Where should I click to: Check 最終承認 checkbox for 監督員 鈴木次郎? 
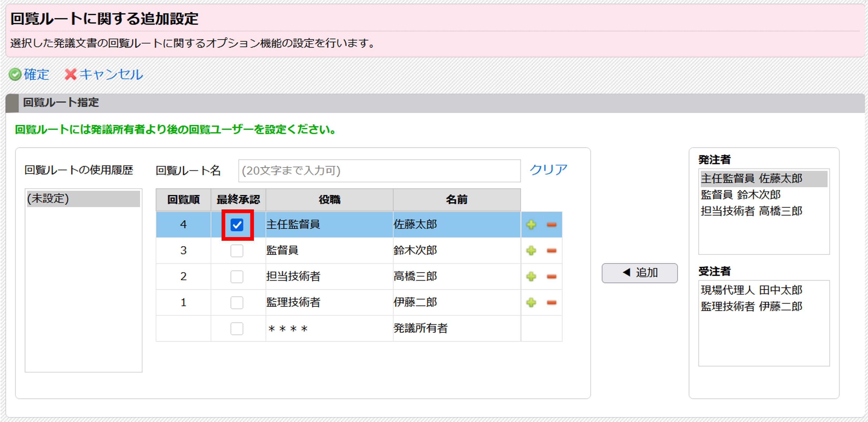237,251
